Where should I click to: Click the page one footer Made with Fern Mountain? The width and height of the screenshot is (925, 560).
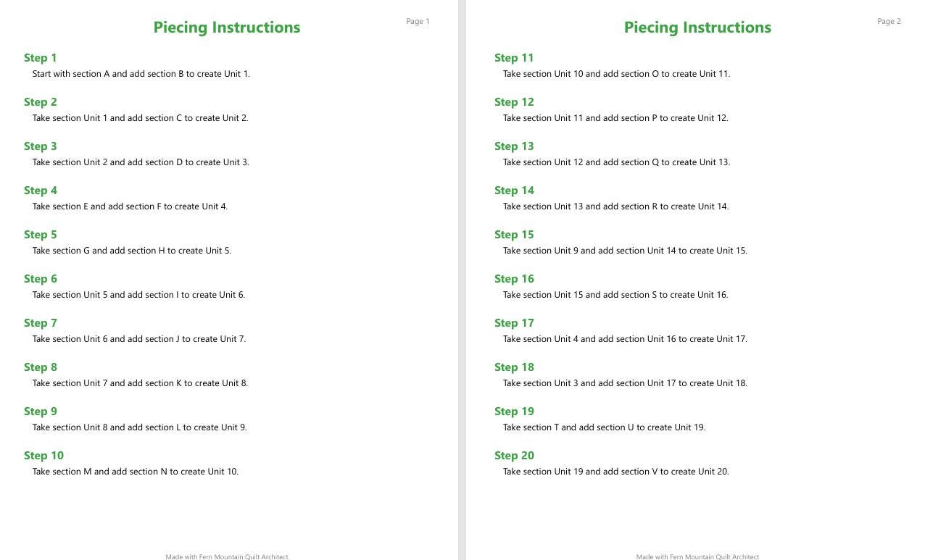[227, 556]
